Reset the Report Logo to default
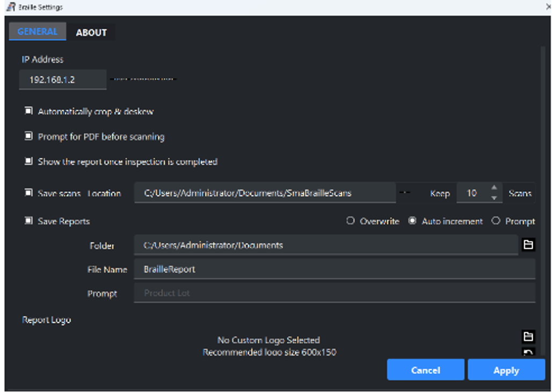This screenshot has height=392, width=552. pos(528,352)
